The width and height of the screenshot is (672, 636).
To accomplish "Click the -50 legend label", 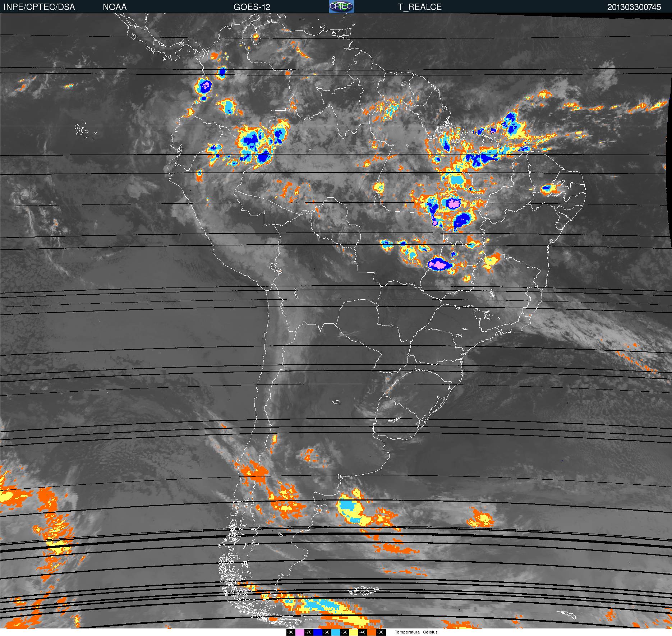I will coord(345,632).
